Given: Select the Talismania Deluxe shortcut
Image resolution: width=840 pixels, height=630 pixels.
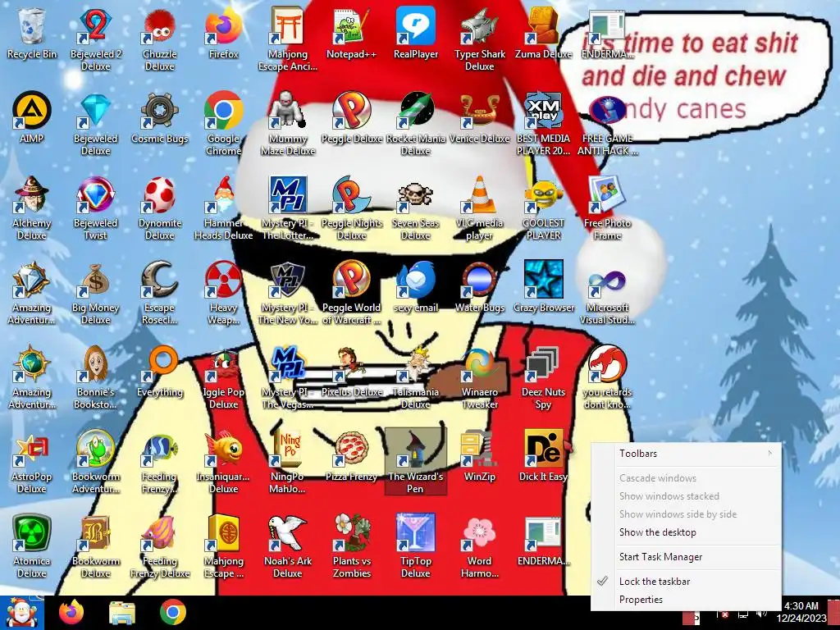Looking at the screenshot, I should tap(416, 377).
